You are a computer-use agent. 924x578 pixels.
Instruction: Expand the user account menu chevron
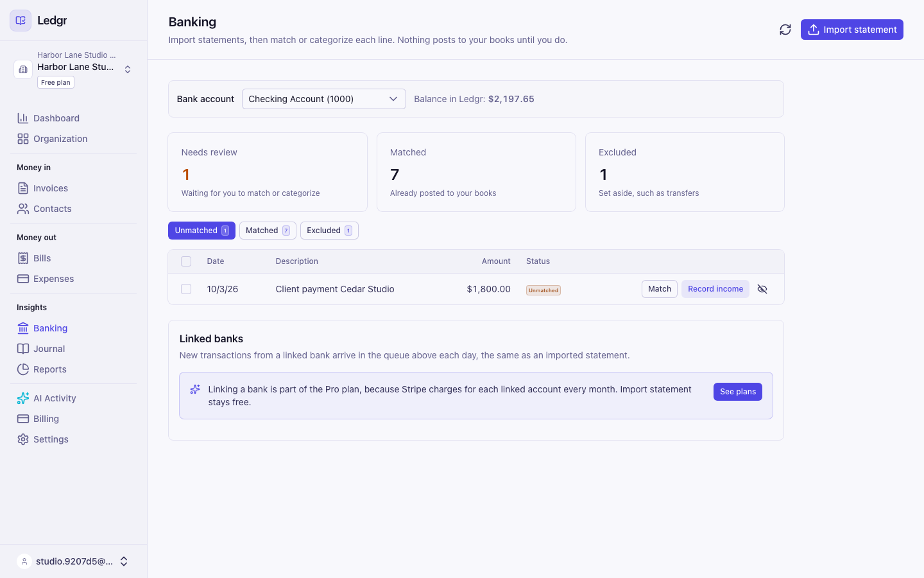pos(124,561)
